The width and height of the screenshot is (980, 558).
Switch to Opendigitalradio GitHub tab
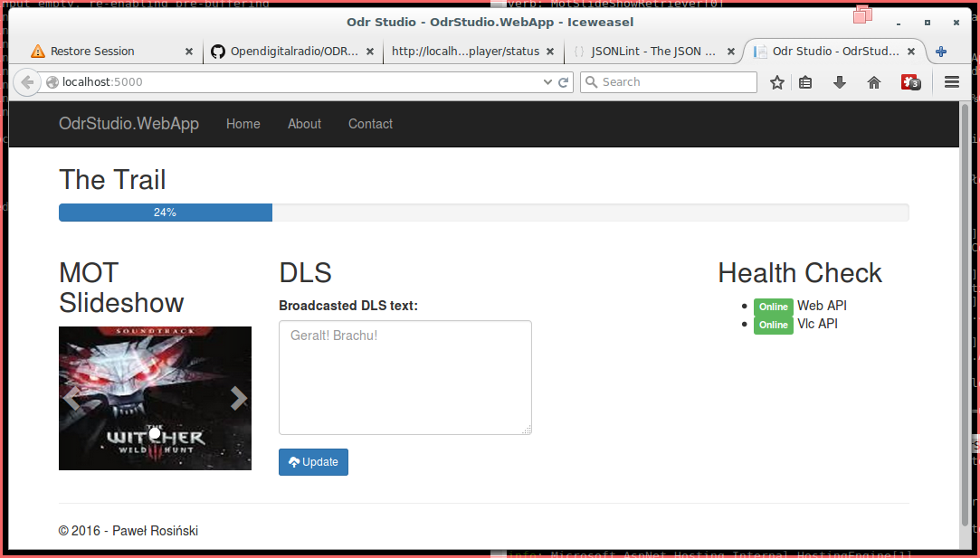(292, 52)
